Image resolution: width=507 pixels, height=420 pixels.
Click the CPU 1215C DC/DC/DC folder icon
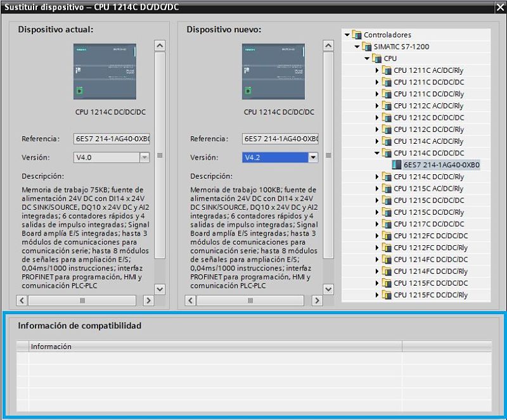click(387, 200)
